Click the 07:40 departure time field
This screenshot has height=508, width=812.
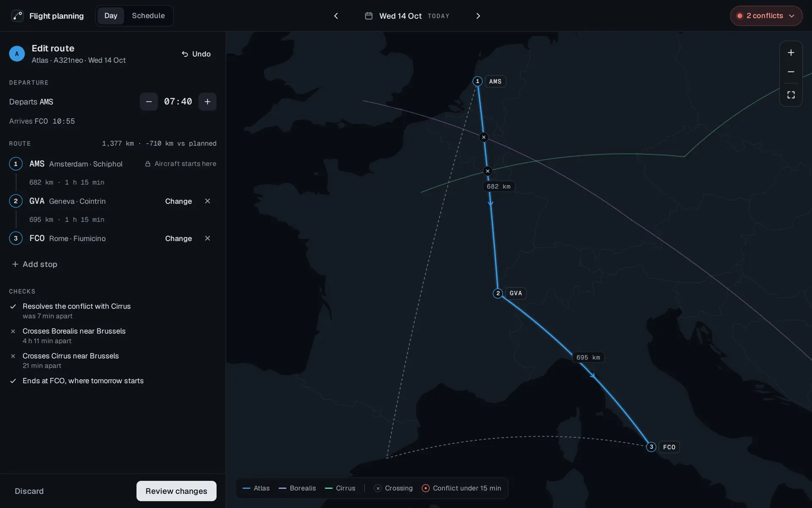pos(178,102)
